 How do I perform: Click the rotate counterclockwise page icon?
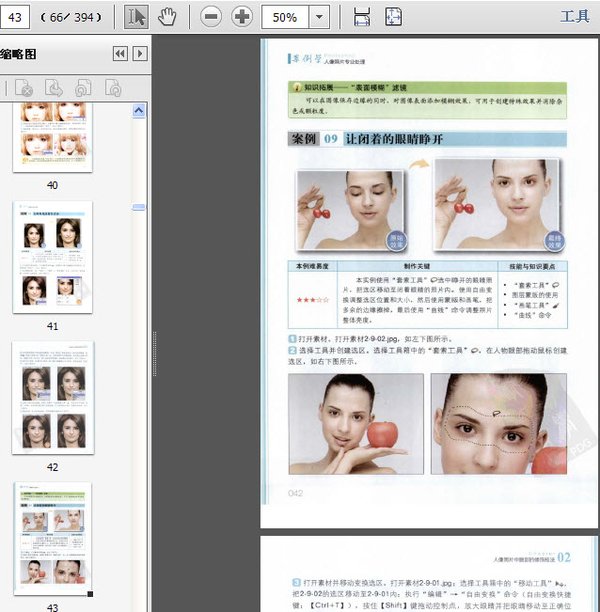83,88
